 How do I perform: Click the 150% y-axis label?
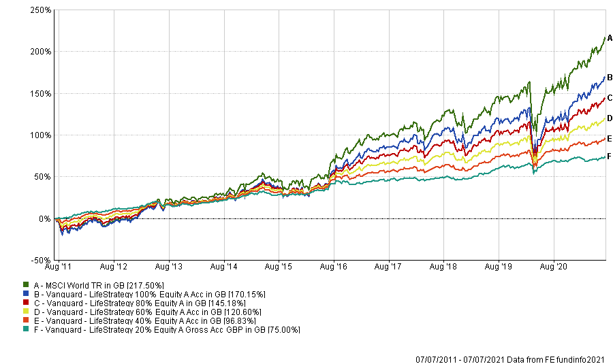(41, 94)
